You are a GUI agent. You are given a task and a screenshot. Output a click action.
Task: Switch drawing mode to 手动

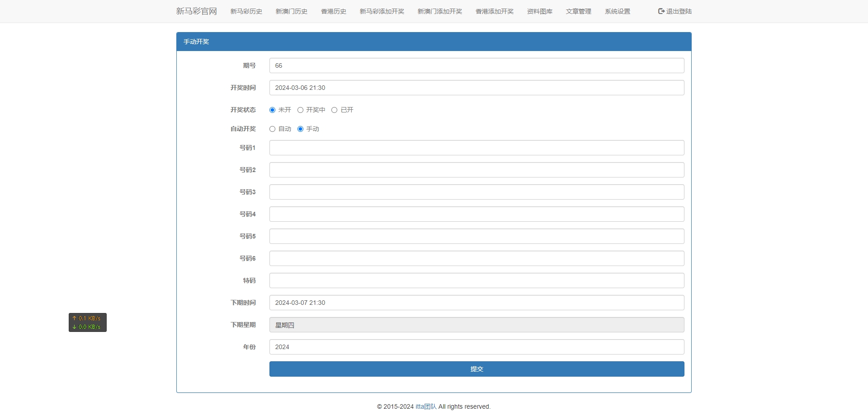(x=301, y=129)
